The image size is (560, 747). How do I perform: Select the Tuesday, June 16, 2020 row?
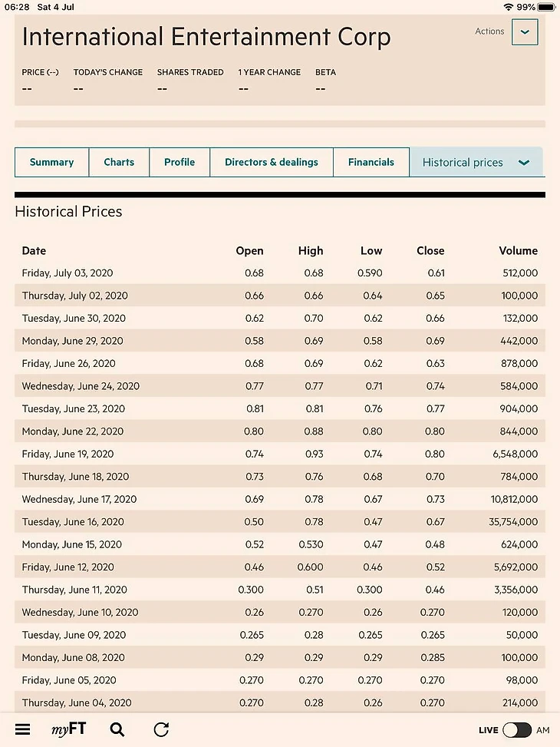click(x=280, y=521)
